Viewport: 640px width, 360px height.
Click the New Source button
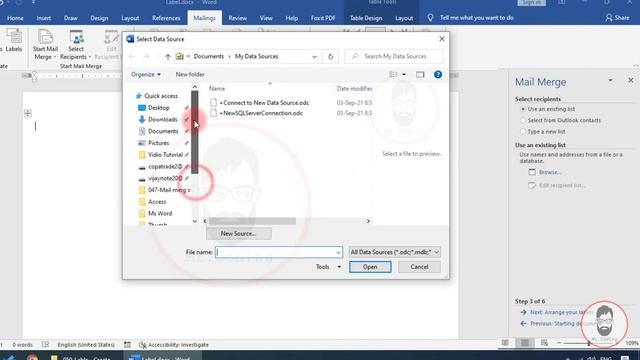tap(238, 234)
